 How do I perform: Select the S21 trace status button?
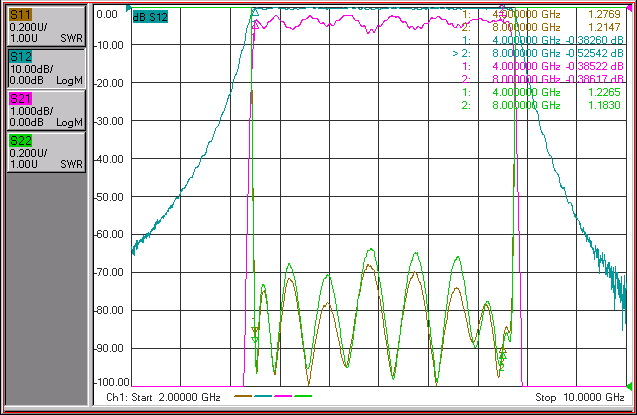(46, 110)
